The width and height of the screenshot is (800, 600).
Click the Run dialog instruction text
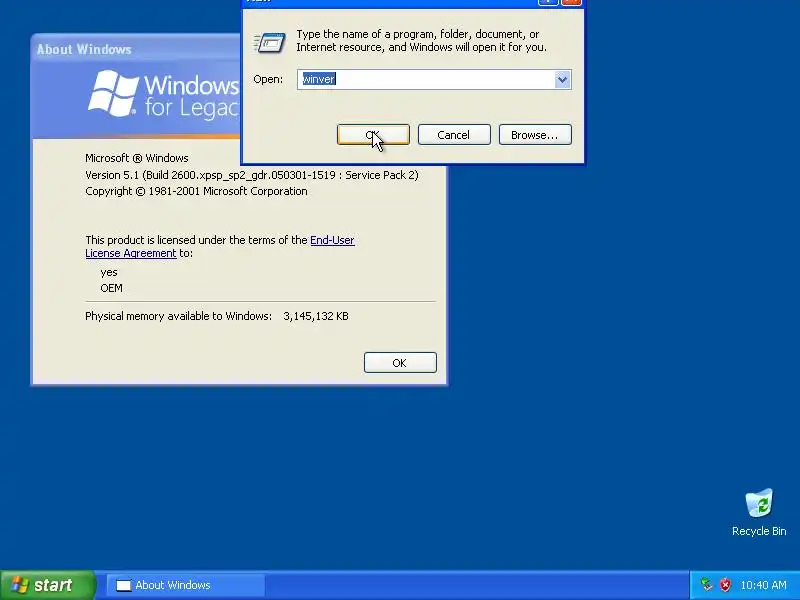click(x=421, y=41)
